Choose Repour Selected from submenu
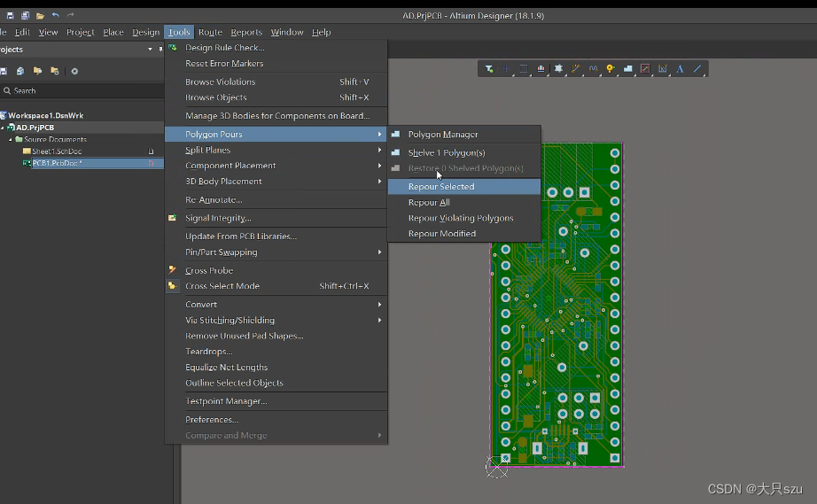 click(441, 187)
